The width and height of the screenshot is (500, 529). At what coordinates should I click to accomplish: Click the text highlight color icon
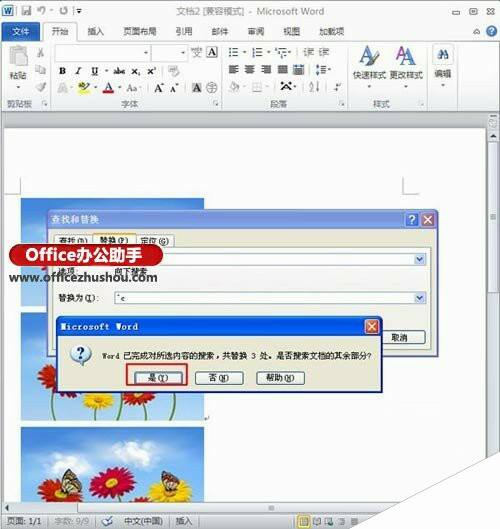tap(83, 88)
